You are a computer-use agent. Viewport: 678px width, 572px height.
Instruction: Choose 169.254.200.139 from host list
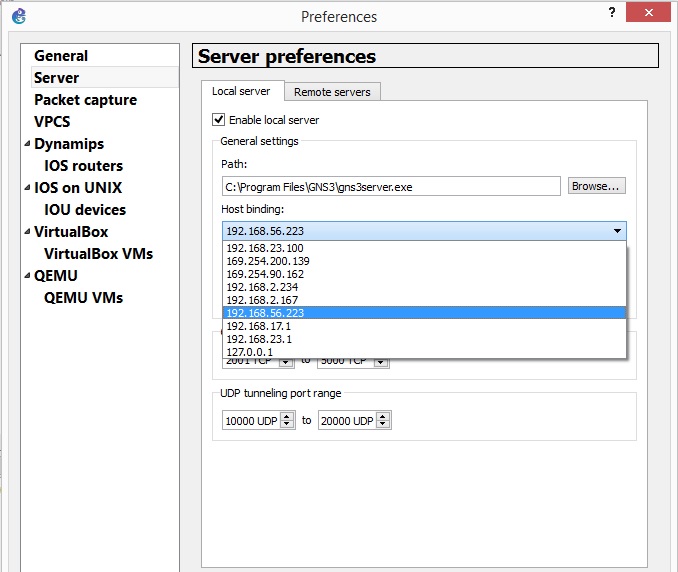(424, 261)
